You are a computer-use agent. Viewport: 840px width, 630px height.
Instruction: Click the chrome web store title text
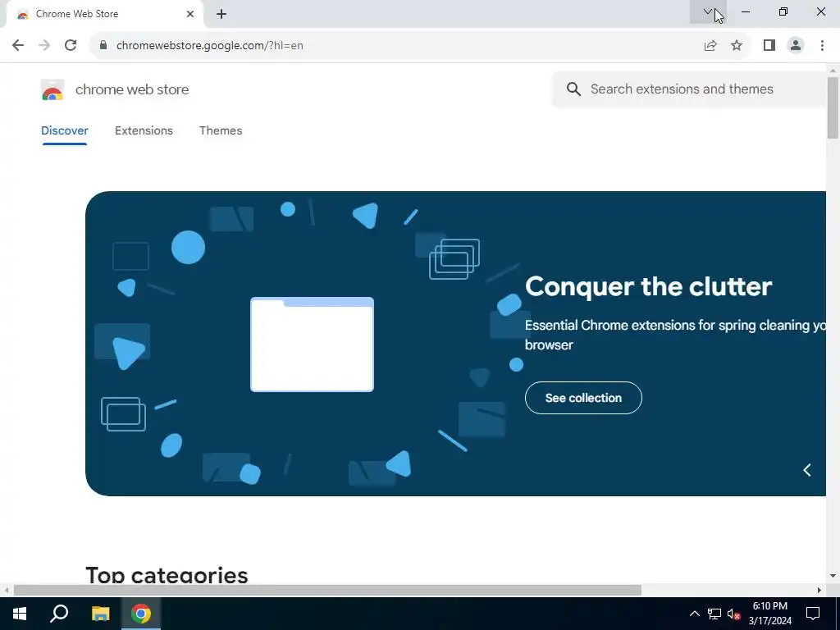tap(132, 90)
